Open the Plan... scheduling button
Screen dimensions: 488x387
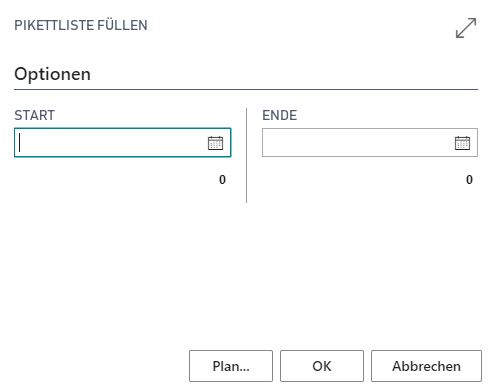[x=231, y=366]
